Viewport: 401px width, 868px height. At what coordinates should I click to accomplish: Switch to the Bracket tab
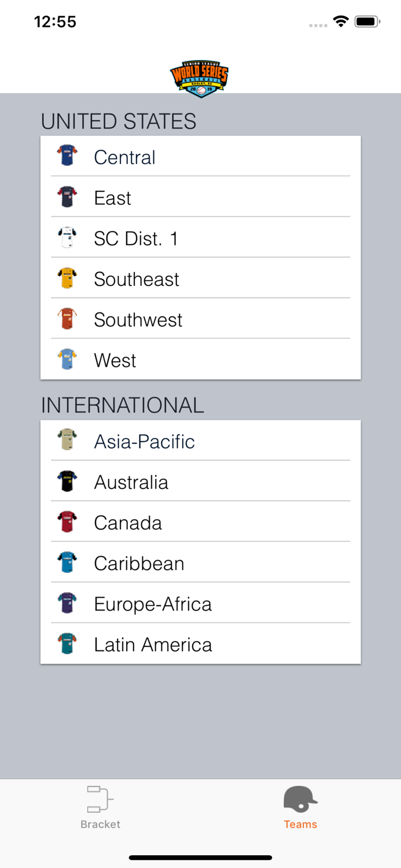pyautogui.click(x=100, y=807)
